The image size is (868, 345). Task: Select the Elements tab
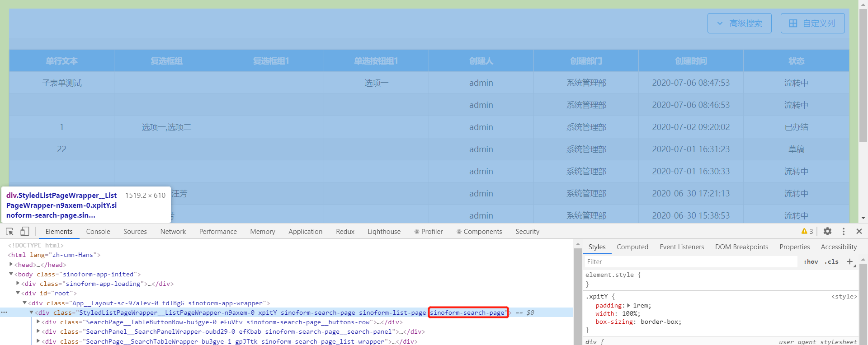pyautogui.click(x=59, y=232)
